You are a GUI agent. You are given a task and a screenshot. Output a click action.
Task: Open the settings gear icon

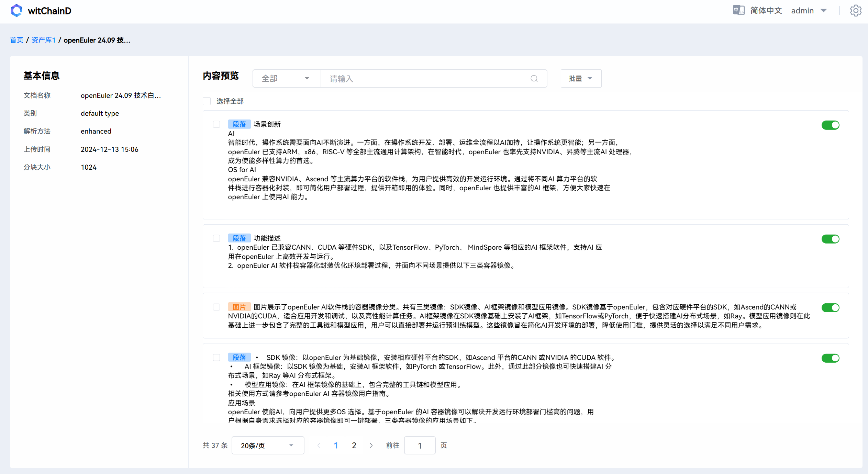856,11
